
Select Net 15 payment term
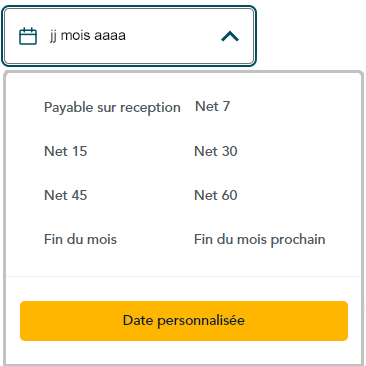point(66,151)
